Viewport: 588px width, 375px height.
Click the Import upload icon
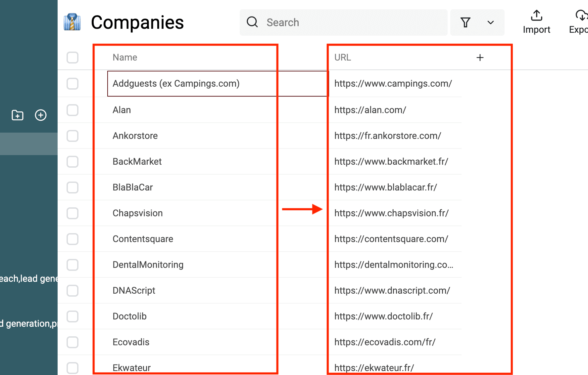[x=536, y=16]
